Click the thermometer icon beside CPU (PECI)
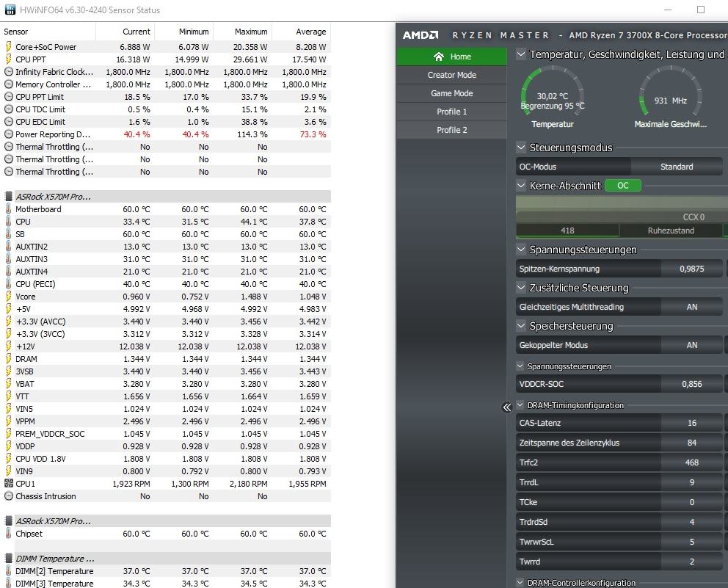Viewport: 728px width, 588px height. 8,284
